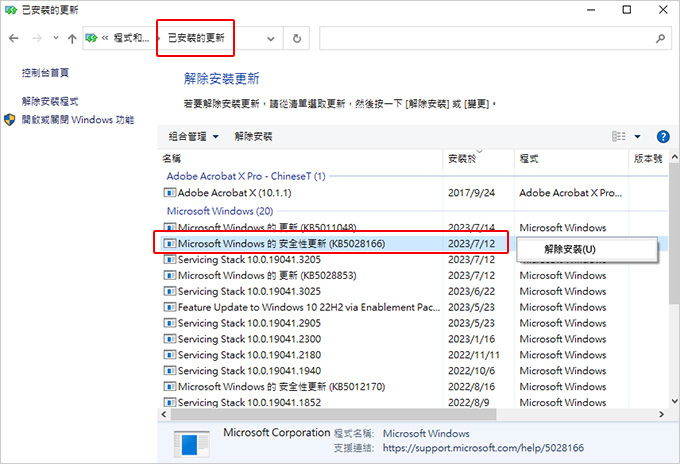Choose 解除安裝(U) in context menu
Viewport: 680px width, 464px height.
click(x=570, y=249)
